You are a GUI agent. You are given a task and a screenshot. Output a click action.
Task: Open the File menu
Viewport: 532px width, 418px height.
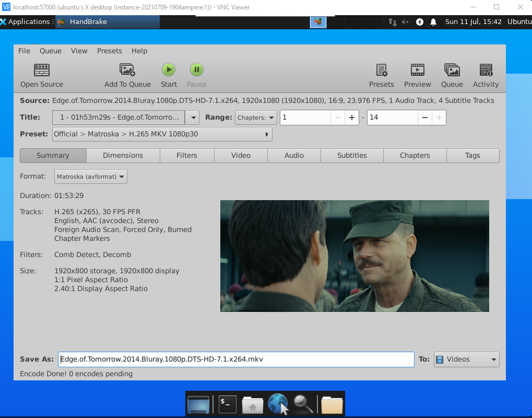pos(24,51)
